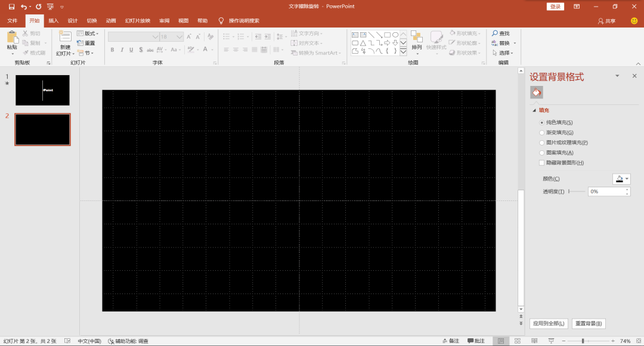Screen dimensions: 644x346
Task: Switch to the View (视图) tab
Action: coord(183,21)
